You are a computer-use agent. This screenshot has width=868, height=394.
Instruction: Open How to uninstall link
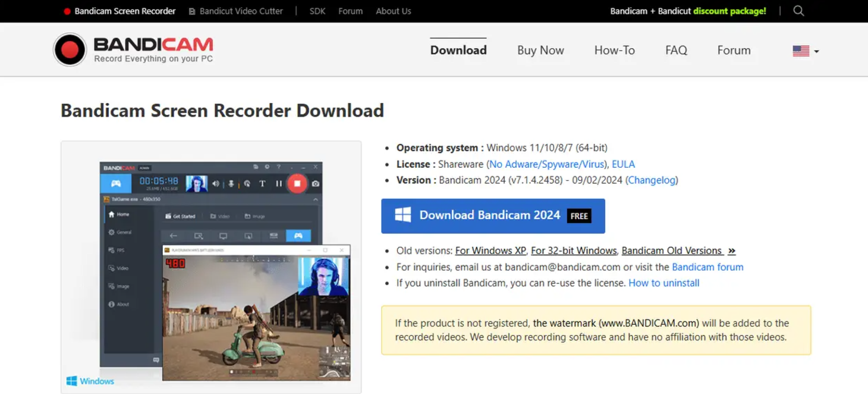coord(663,283)
